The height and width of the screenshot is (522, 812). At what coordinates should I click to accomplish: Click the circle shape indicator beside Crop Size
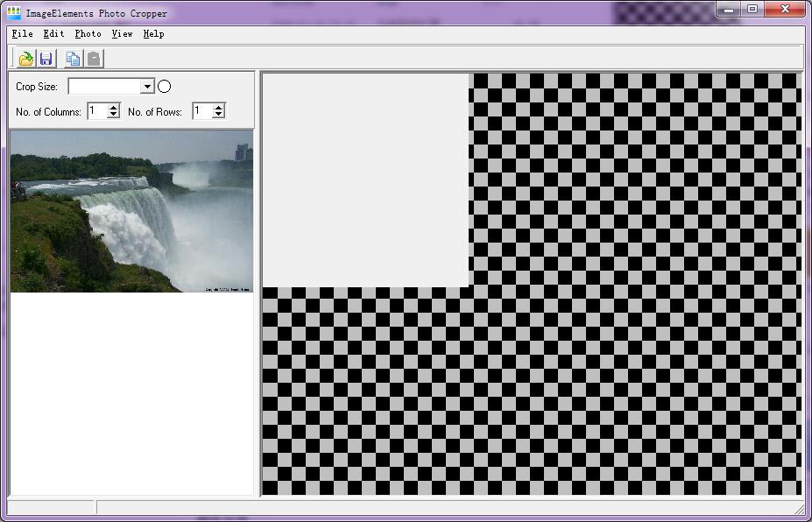click(163, 86)
